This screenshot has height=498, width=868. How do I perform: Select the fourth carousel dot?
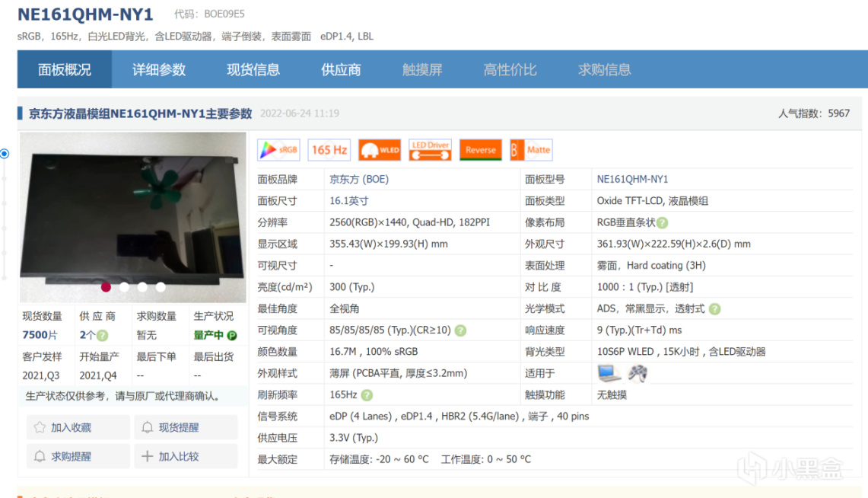[161, 287]
